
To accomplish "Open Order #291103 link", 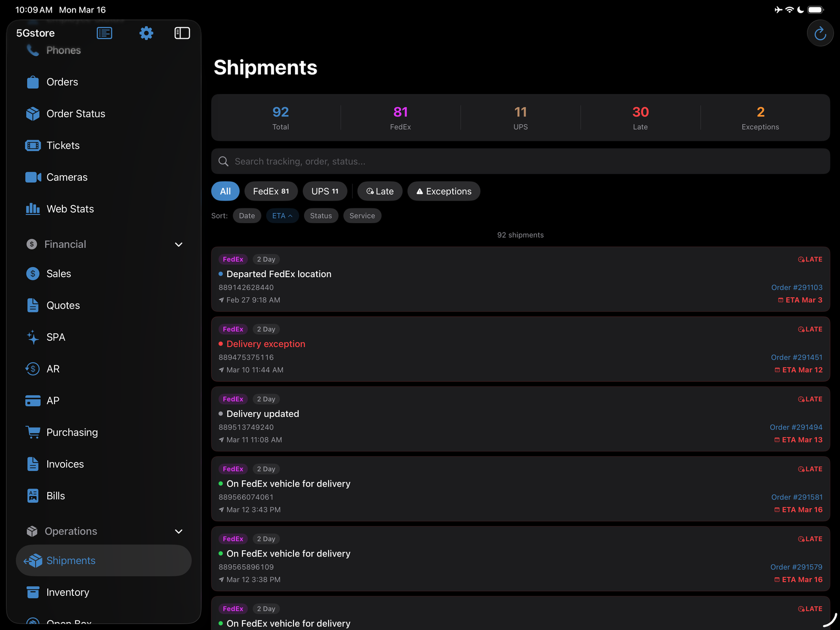I will [x=796, y=287].
